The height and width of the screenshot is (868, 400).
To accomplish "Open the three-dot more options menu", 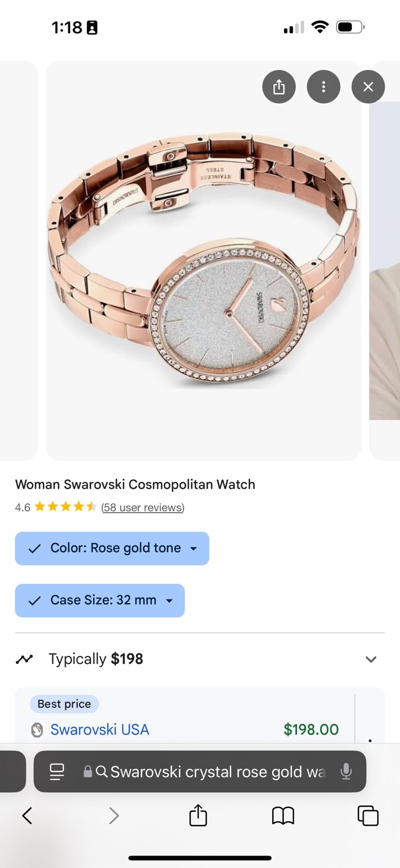I will [324, 87].
